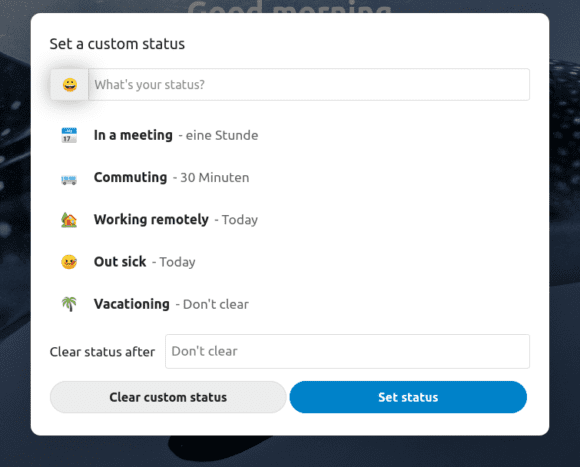The image size is (580, 467).
Task: Click the house icon for Working remotely
Action: [x=69, y=220]
